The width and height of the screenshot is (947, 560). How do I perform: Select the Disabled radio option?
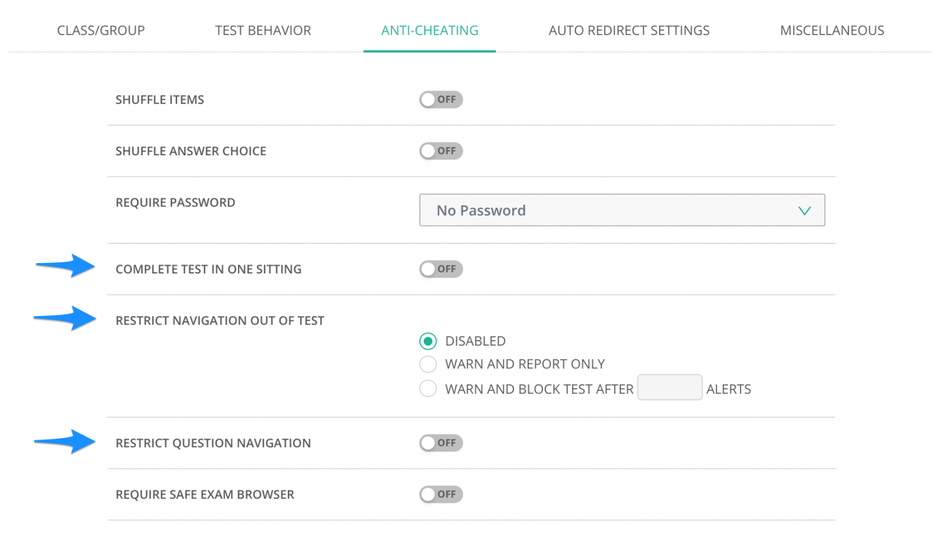click(428, 341)
